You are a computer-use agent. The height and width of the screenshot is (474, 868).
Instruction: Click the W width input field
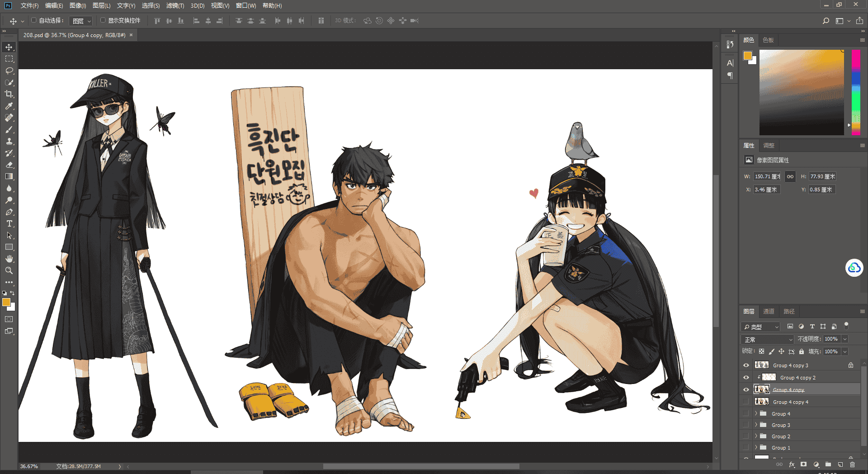pos(767,176)
